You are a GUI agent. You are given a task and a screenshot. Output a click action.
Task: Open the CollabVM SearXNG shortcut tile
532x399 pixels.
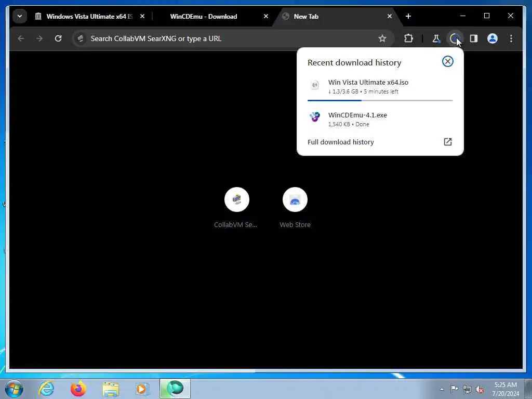[x=236, y=208]
